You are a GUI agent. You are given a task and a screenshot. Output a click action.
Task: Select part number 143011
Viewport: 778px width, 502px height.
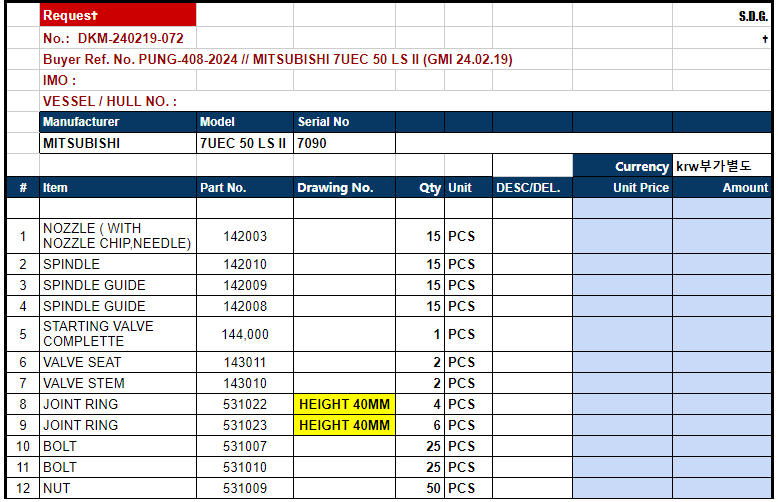(245, 362)
